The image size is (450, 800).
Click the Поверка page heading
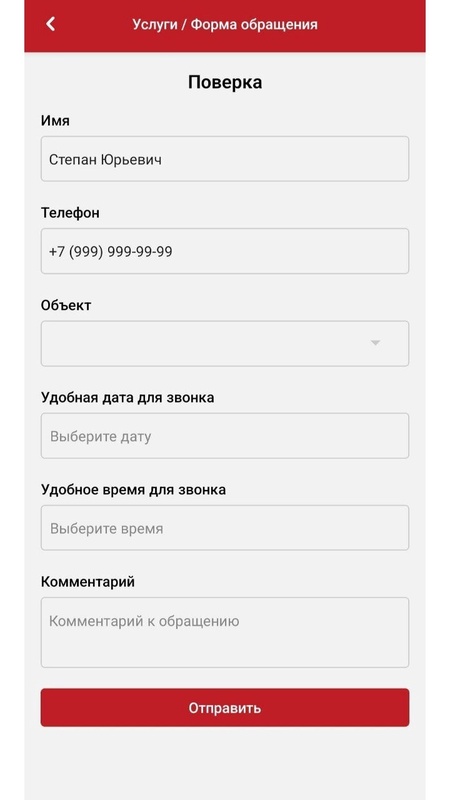[225, 82]
